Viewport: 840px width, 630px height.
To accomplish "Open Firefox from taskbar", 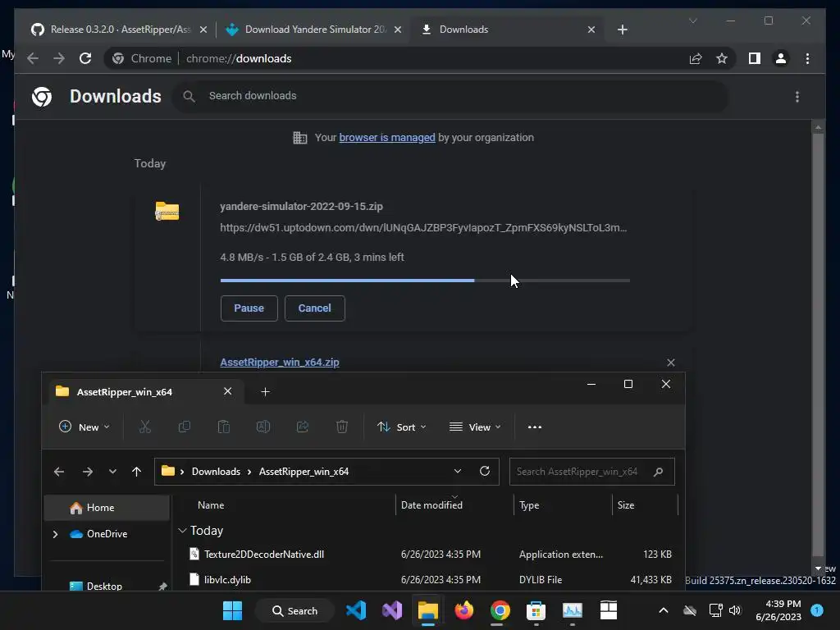I will click(x=464, y=610).
